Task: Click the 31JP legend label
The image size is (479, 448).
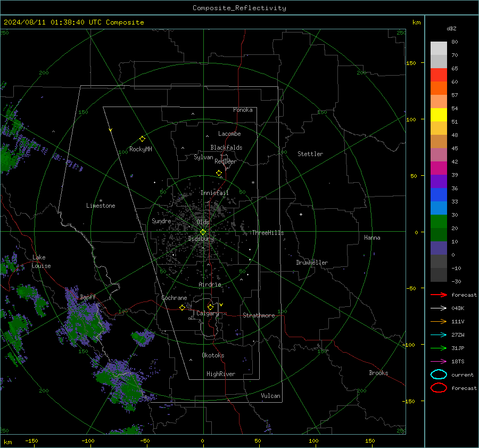Action: point(458,348)
